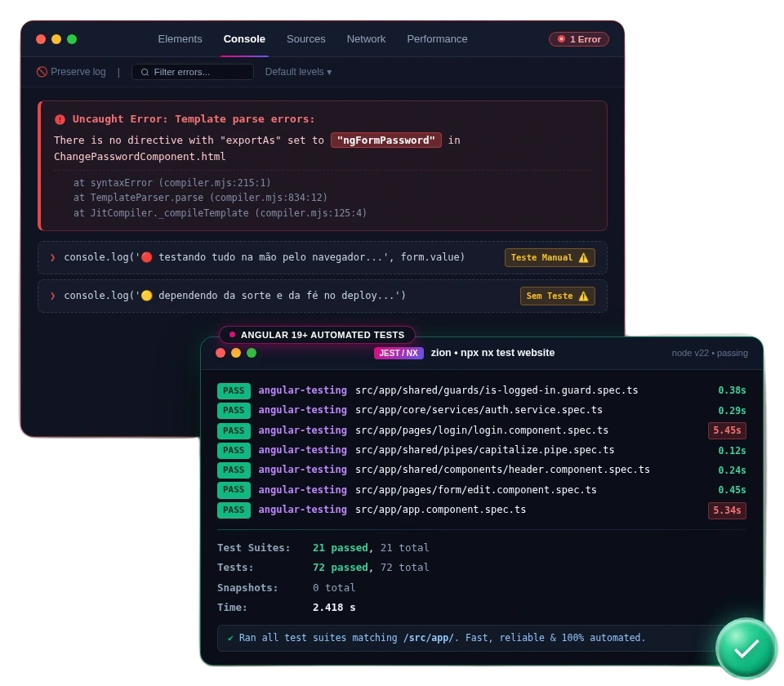This screenshot has height=686, width=784.
Task: Click the JitCompiler._compileTemplate stack line
Action: pos(220,213)
